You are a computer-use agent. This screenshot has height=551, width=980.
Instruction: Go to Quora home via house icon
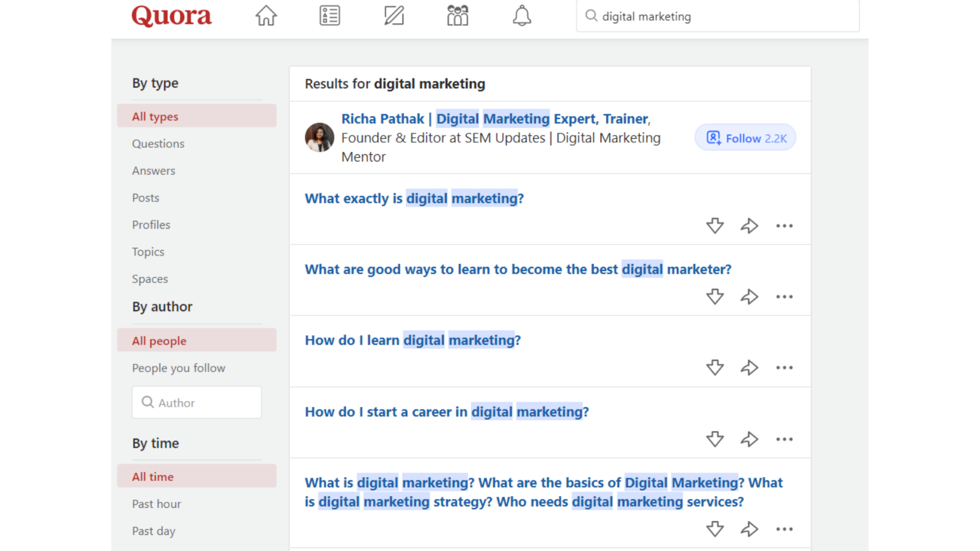coord(266,16)
